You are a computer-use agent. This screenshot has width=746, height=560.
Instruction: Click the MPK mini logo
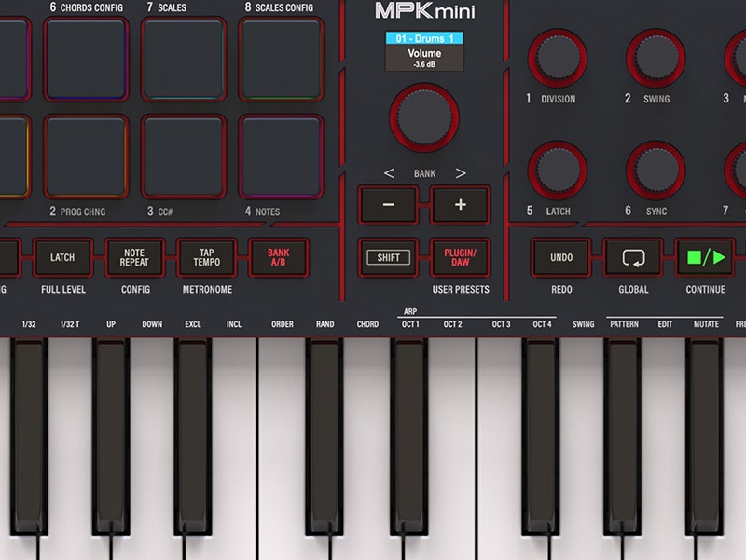[425, 10]
